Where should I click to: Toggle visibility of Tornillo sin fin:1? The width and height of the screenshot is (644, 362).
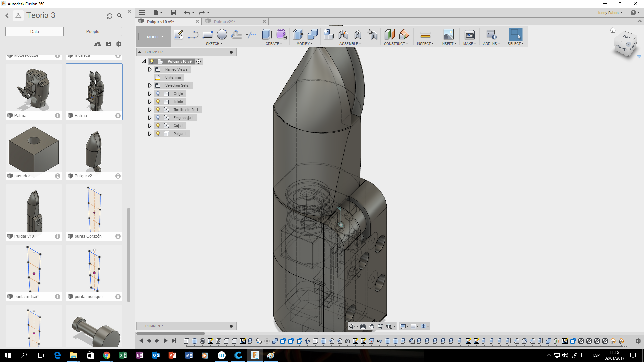click(158, 110)
